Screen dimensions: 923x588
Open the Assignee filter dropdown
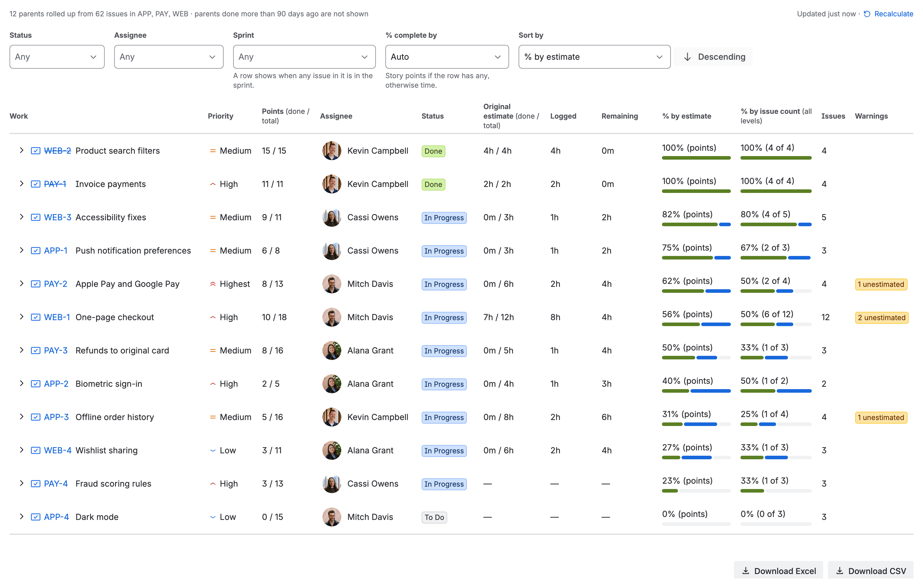(169, 57)
